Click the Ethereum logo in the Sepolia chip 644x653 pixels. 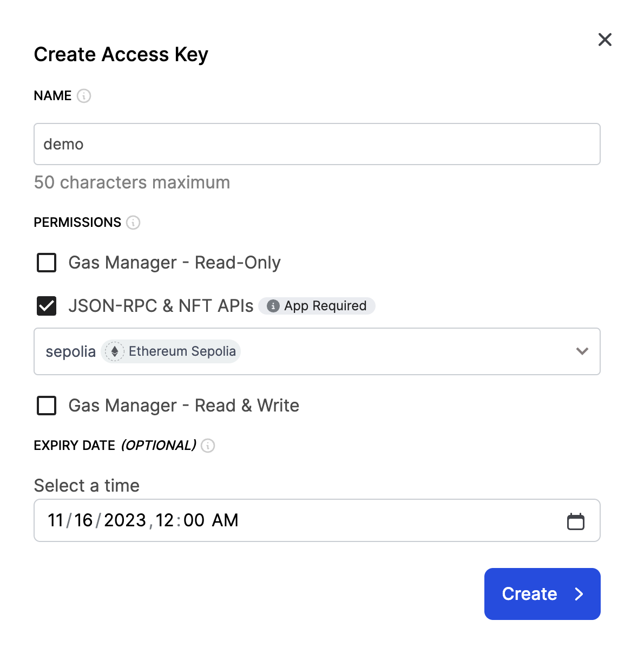coord(114,351)
